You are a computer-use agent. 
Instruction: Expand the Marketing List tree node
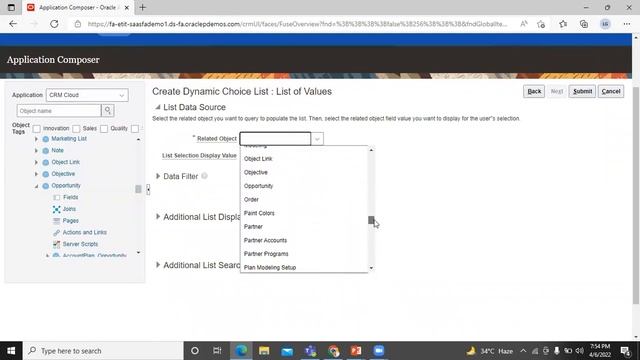click(36, 139)
